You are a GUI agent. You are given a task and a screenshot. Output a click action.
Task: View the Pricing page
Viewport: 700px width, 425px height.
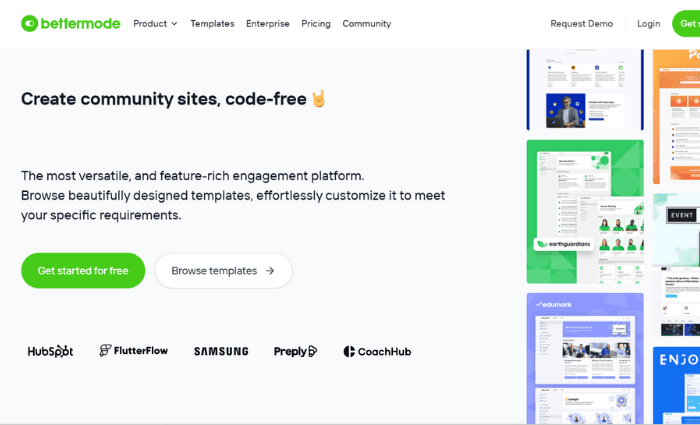[316, 24]
